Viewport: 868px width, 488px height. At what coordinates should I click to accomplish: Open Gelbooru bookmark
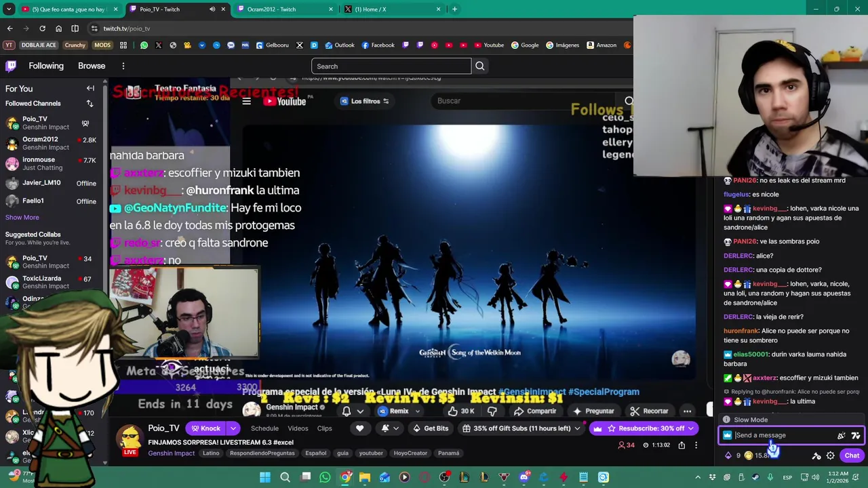(272, 45)
